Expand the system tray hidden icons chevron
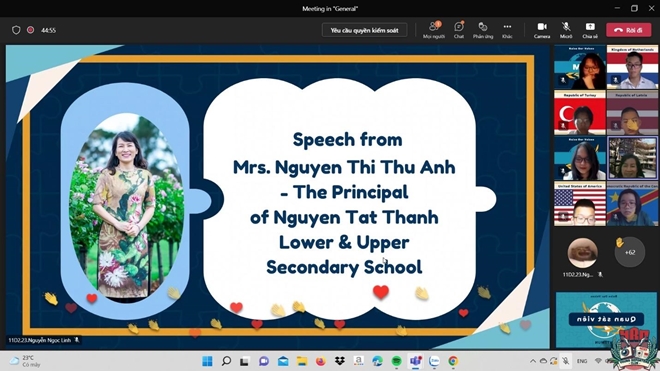 (x=532, y=361)
